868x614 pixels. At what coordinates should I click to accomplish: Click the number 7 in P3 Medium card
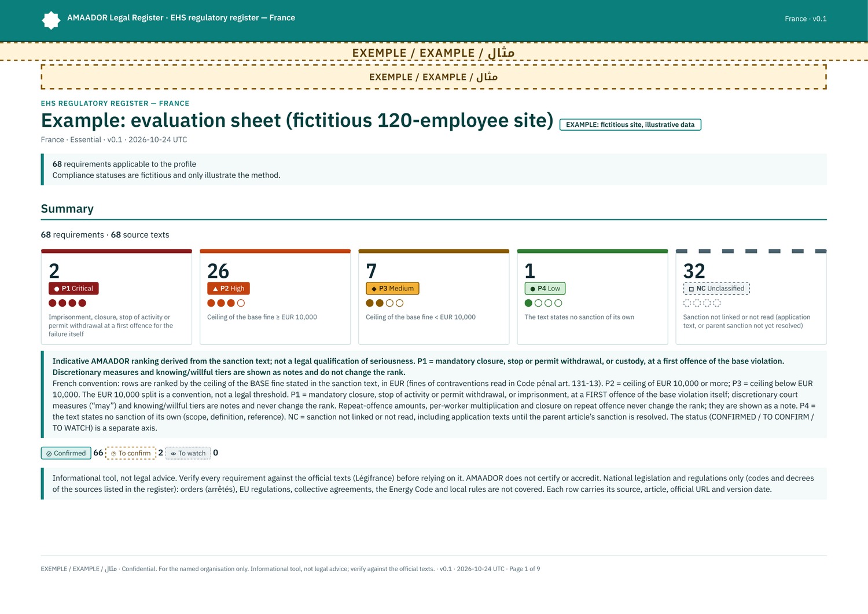[x=372, y=271]
